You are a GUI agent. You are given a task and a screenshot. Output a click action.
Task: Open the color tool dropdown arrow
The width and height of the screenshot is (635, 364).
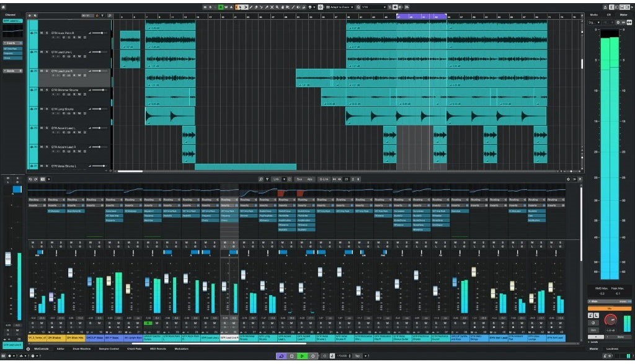click(x=314, y=7)
